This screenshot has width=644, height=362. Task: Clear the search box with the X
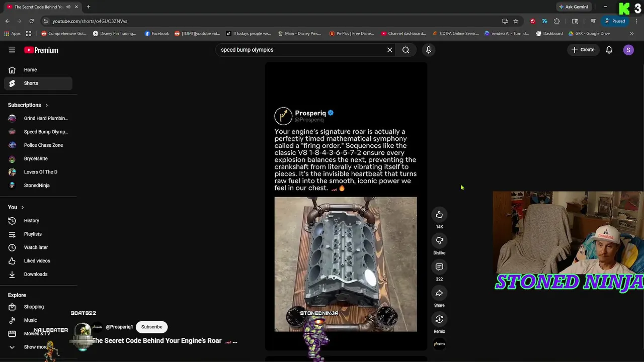(389, 50)
